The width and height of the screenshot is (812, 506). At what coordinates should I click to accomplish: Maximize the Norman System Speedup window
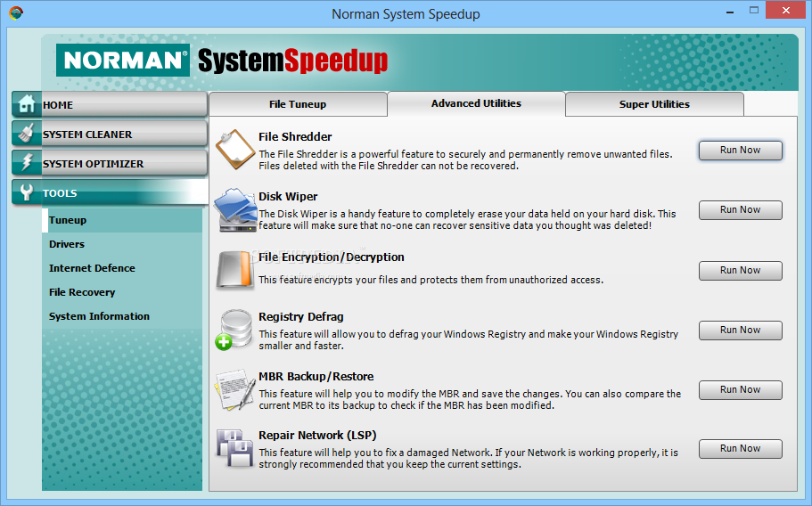click(x=754, y=11)
